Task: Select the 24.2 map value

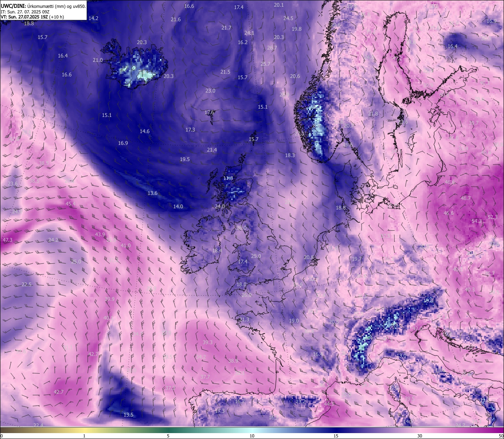Action: click(53, 240)
